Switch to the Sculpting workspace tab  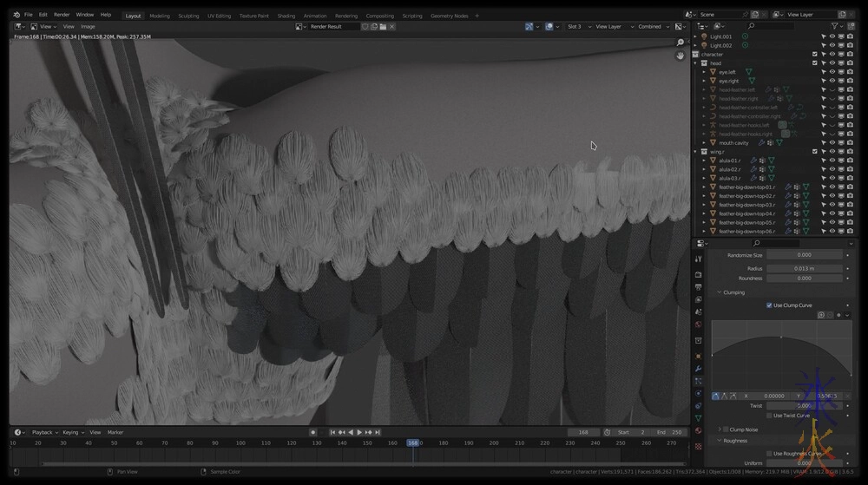[x=188, y=16]
